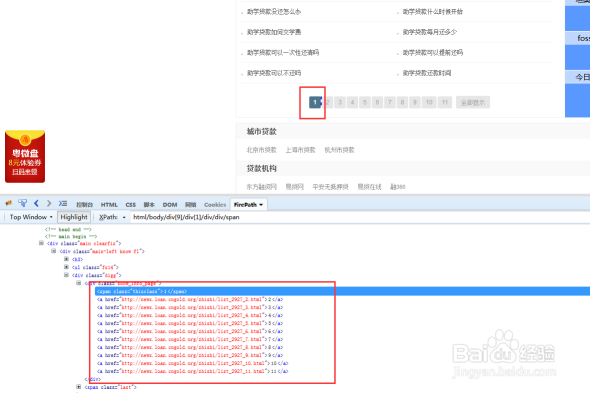Expand the h3 node
590x393 pixels.
pos(66,259)
